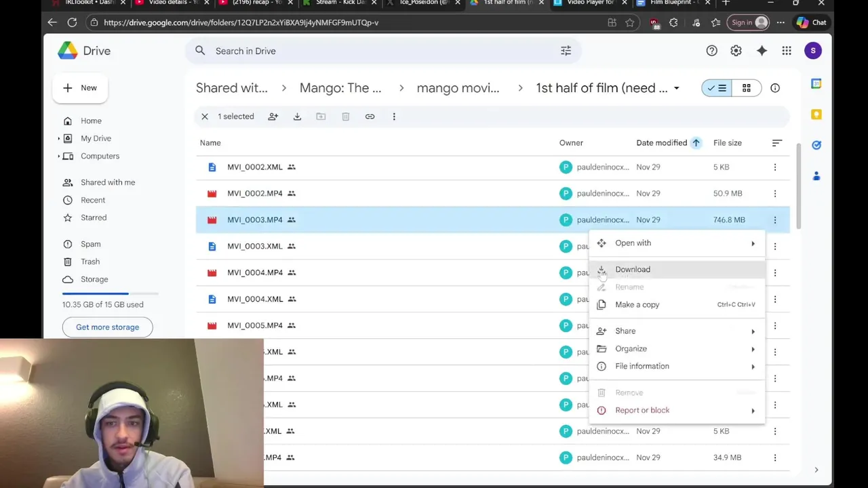The width and height of the screenshot is (868, 488).
Task: Click the browser reload button
Action: tap(72, 22)
